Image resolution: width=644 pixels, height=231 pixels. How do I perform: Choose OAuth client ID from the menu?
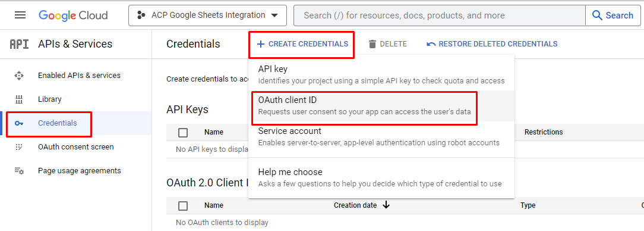pos(381,106)
